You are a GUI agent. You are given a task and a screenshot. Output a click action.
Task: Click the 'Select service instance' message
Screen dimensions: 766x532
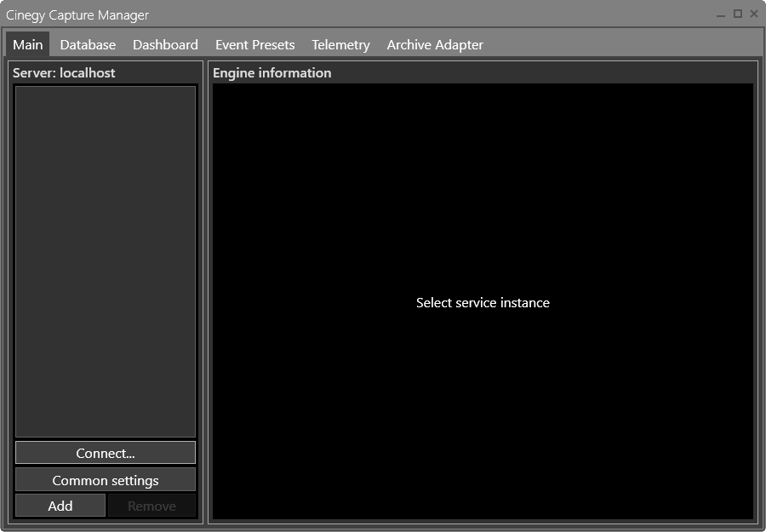(483, 303)
